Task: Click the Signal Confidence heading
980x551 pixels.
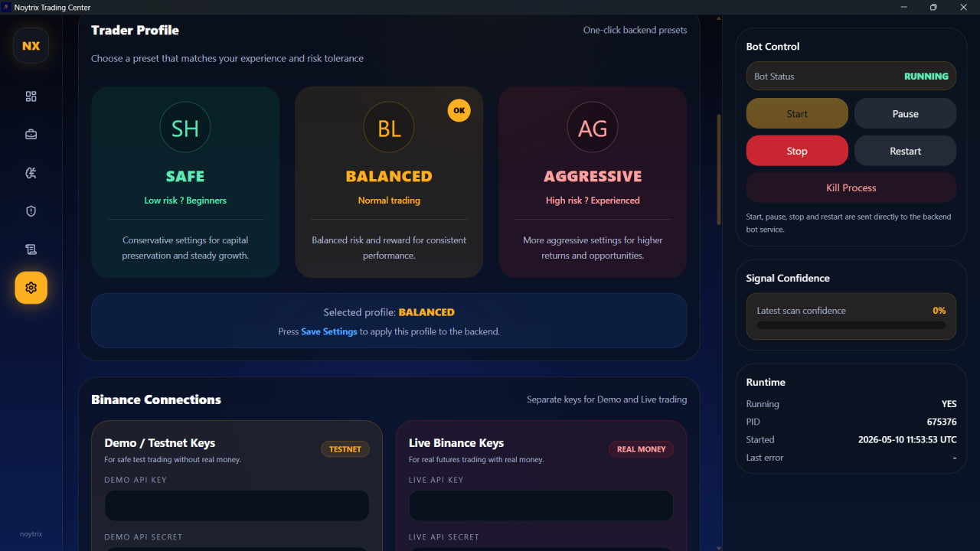Action: click(x=788, y=278)
